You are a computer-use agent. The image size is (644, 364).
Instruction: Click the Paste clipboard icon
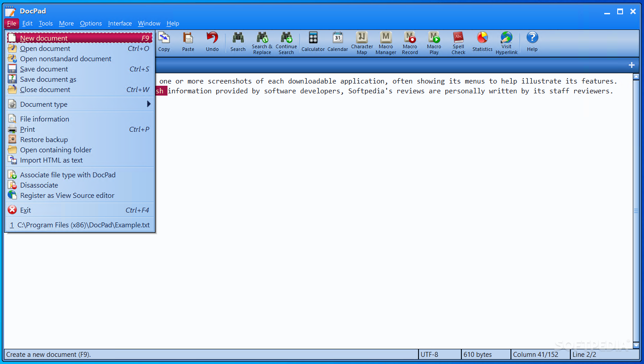[188, 42]
